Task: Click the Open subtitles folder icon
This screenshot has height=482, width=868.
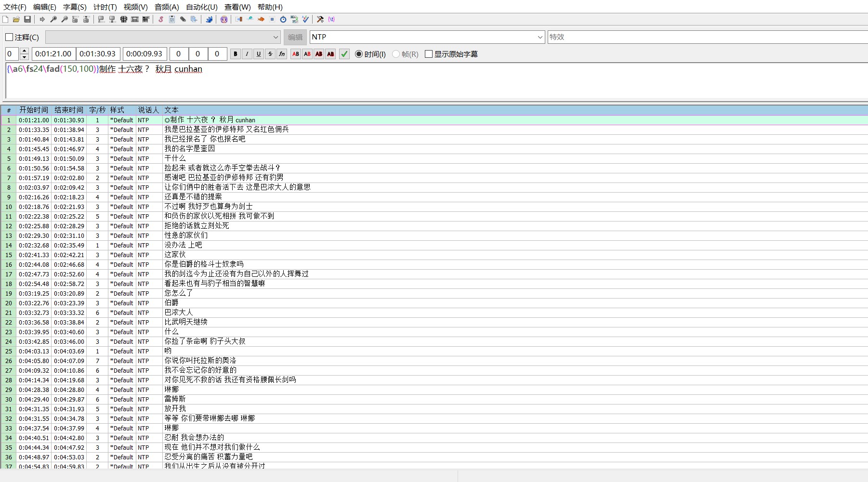Action: coord(16,19)
